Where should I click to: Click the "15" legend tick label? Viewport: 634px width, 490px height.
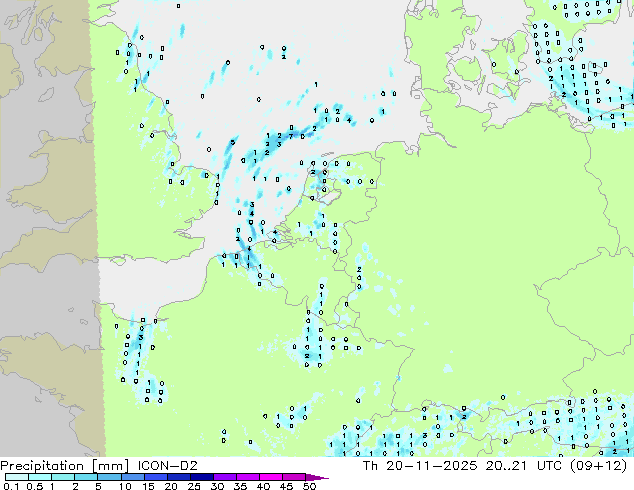tap(148, 486)
